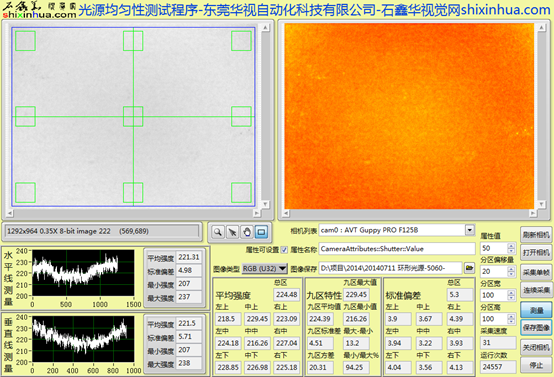Screen dimensions: 554x377
Task: Click the 连续采集 continuous capture button
Action: pos(536,290)
